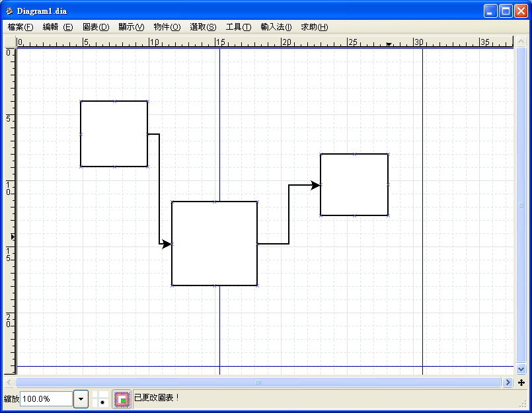Click the horizontal scrollbar right arrow
532x413 pixels.
coord(508,383)
